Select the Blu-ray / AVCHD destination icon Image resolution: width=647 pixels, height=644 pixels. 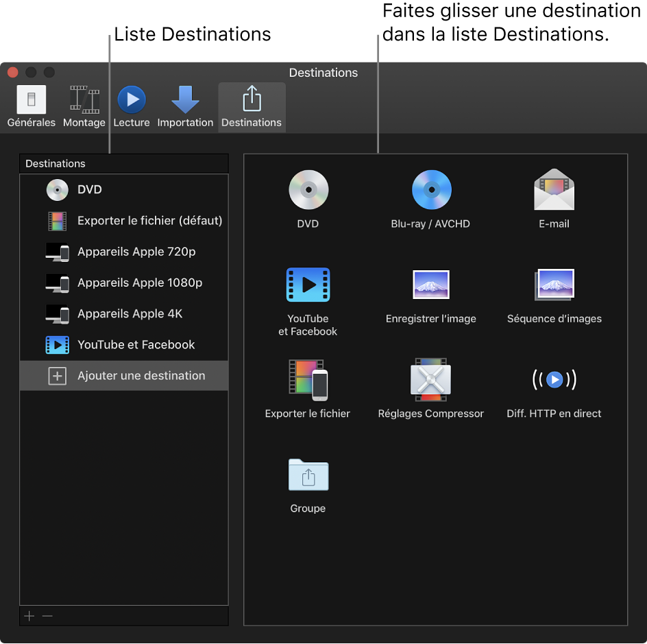coord(430,190)
